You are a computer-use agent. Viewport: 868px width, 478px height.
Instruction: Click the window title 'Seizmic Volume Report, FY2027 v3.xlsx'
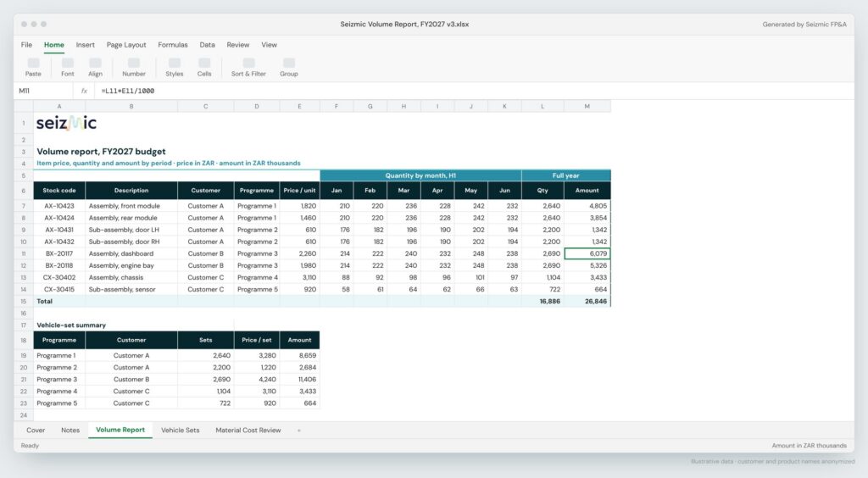pyautogui.click(x=404, y=25)
